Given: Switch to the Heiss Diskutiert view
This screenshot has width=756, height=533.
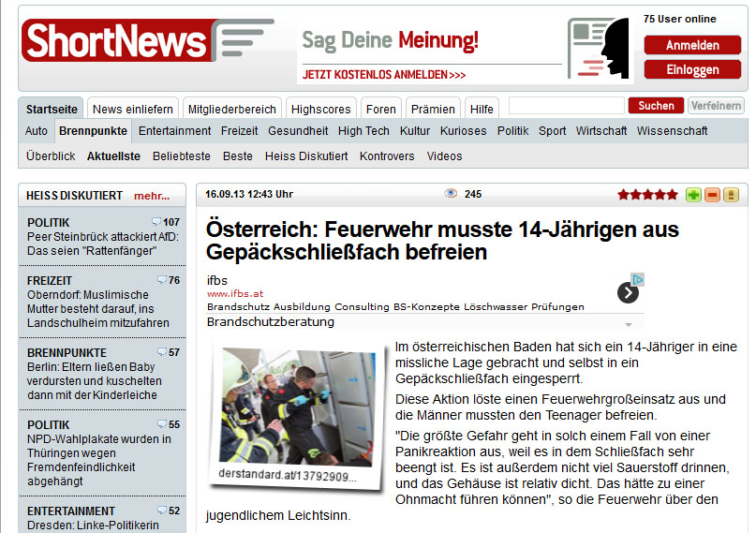Looking at the screenshot, I should (306, 156).
